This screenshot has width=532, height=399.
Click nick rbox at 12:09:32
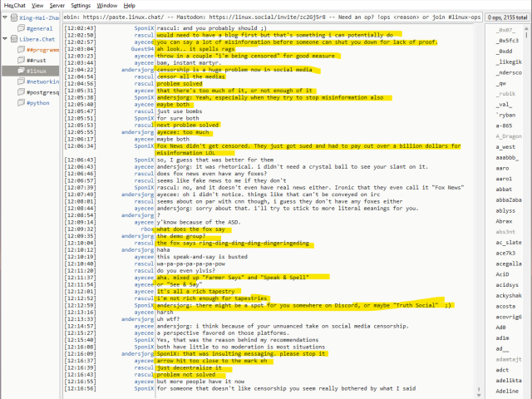tap(147, 229)
